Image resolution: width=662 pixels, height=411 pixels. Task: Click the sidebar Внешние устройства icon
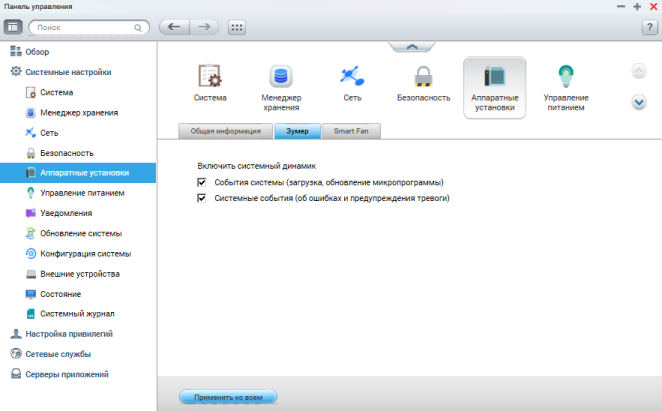point(30,274)
